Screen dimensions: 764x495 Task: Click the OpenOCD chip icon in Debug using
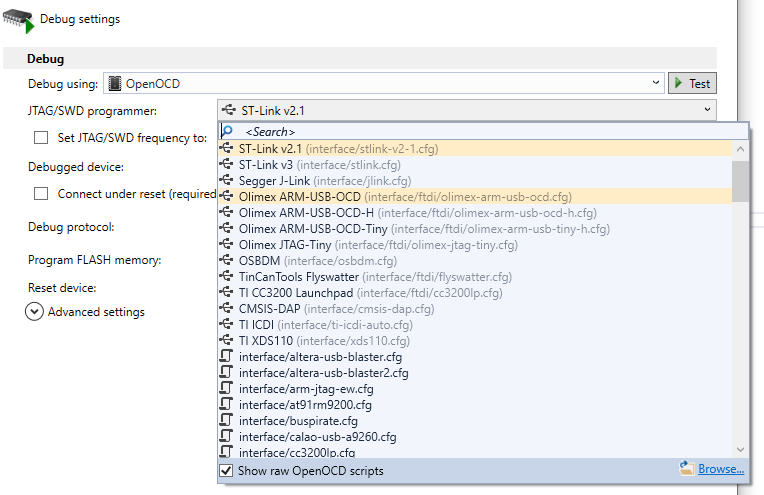pos(115,83)
